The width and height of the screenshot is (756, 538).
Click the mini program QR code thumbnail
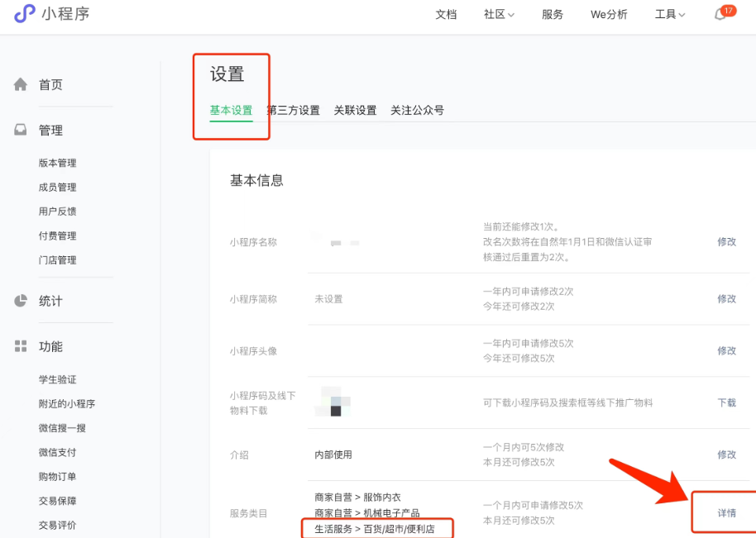pyautogui.click(x=334, y=402)
